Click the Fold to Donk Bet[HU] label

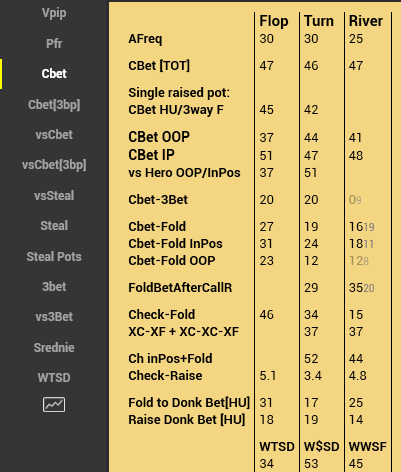pos(189,403)
